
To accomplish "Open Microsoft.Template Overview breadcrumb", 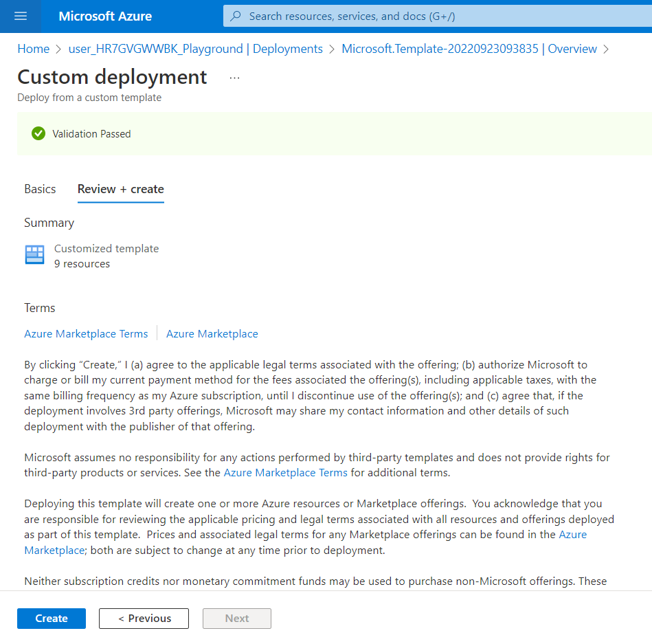I will [469, 49].
